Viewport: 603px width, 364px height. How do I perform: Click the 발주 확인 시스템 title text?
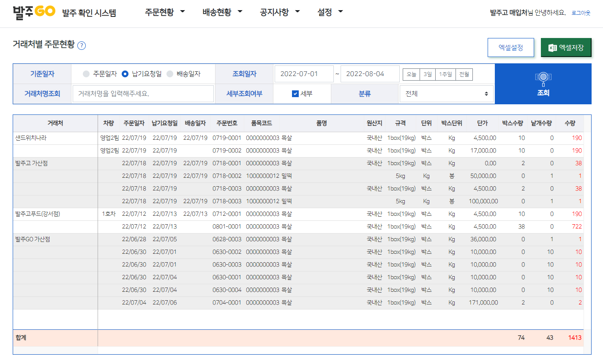pos(89,13)
